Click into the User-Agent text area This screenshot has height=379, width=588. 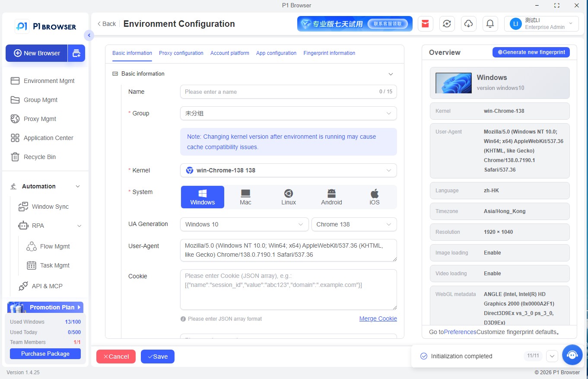pos(289,250)
